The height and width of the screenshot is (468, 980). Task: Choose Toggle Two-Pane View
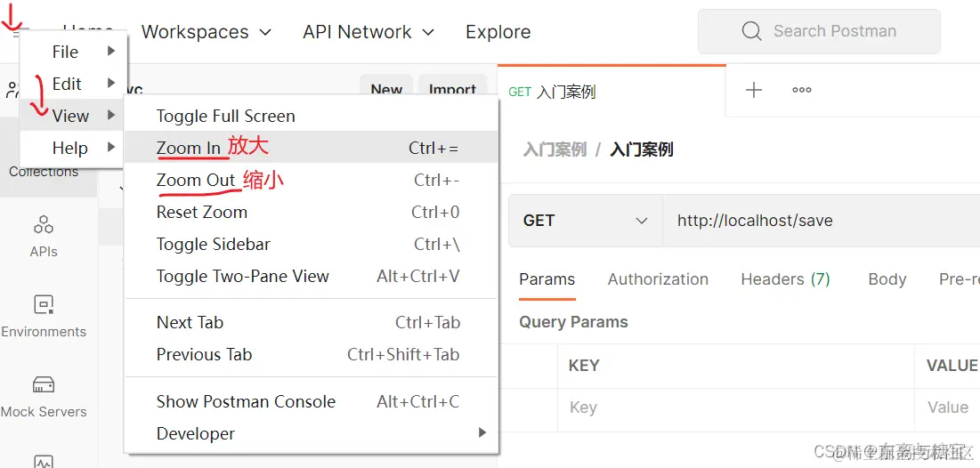pyautogui.click(x=312, y=276)
